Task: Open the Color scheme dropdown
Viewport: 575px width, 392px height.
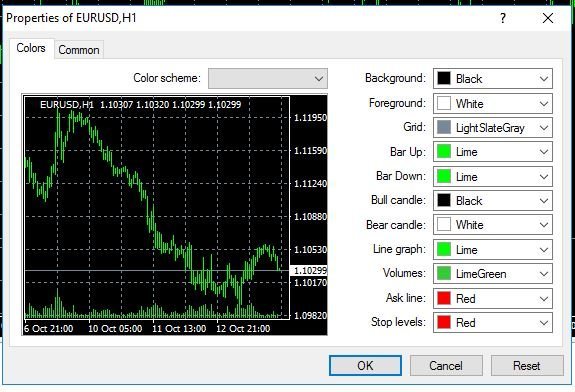Action: (268, 78)
